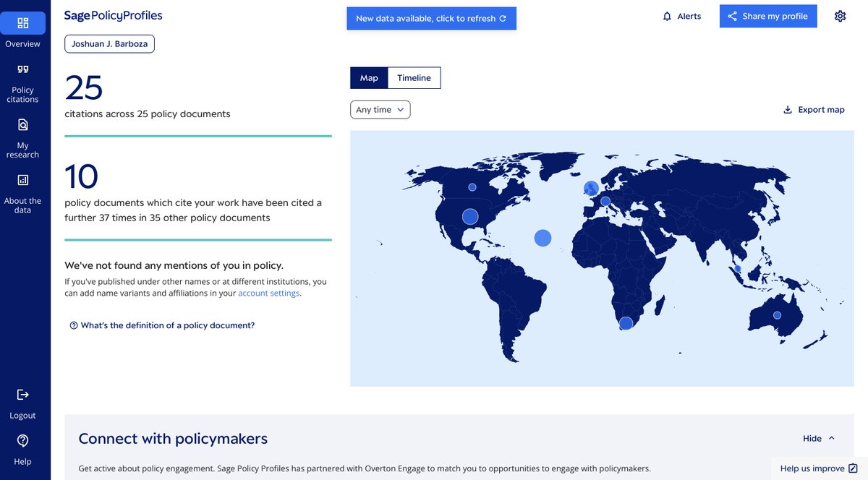The image size is (868, 480).
Task: Collapse Connect with policymakers using Hide
Action: (x=819, y=438)
